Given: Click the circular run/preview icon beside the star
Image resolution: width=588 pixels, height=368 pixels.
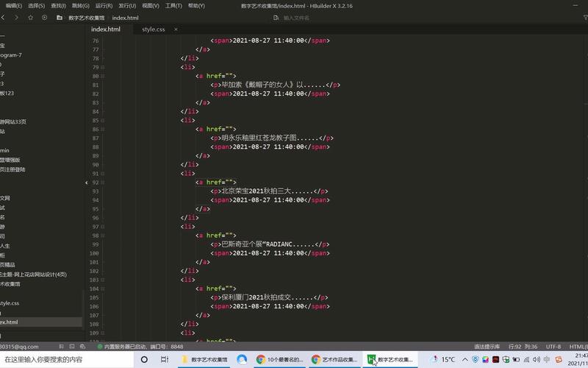Looking at the screenshot, I should pyautogui.click(x=44, y=18).
